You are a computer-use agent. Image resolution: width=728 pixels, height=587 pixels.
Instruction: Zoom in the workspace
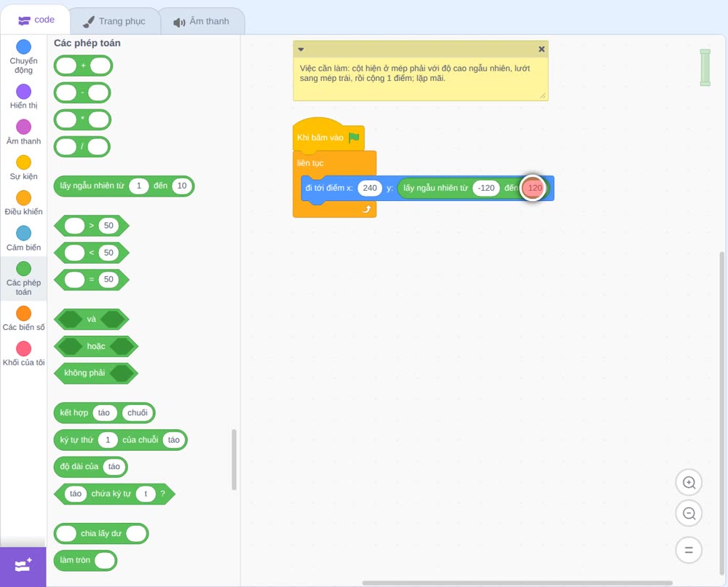click(689, 483)
